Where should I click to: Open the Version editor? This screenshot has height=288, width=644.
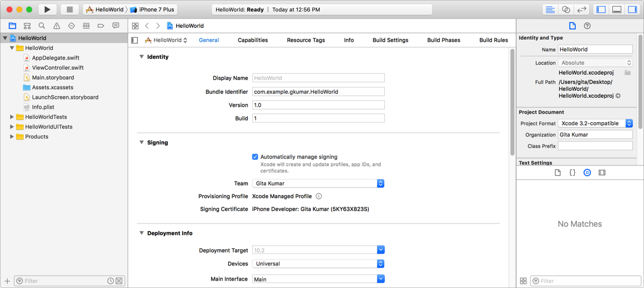581,10
